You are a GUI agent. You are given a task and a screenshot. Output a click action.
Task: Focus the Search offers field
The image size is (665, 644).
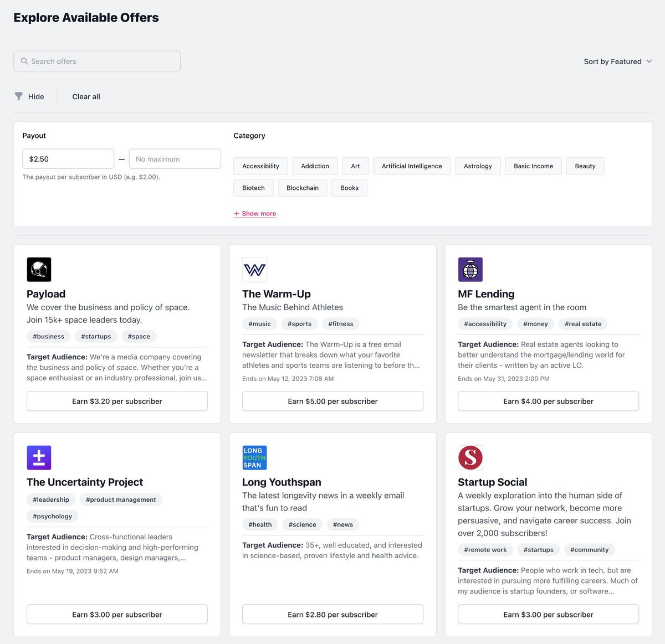click(x=97, y=61)
